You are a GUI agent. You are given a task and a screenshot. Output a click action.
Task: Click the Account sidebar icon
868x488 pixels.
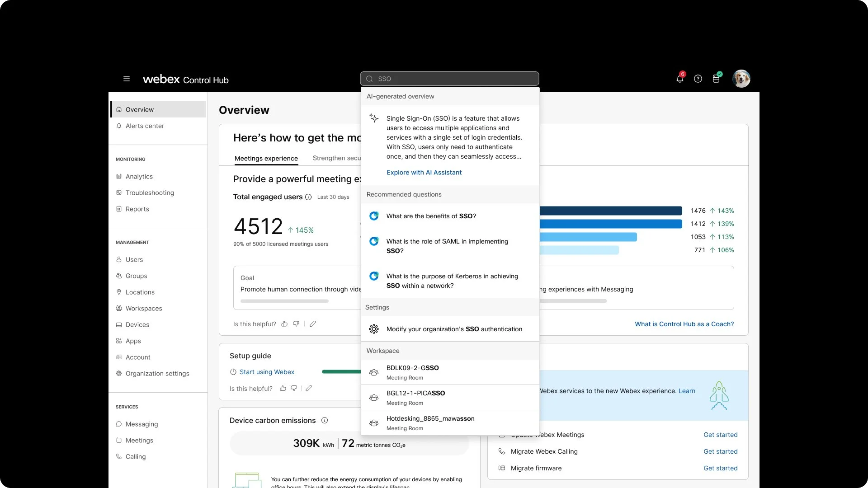point(119,357)
